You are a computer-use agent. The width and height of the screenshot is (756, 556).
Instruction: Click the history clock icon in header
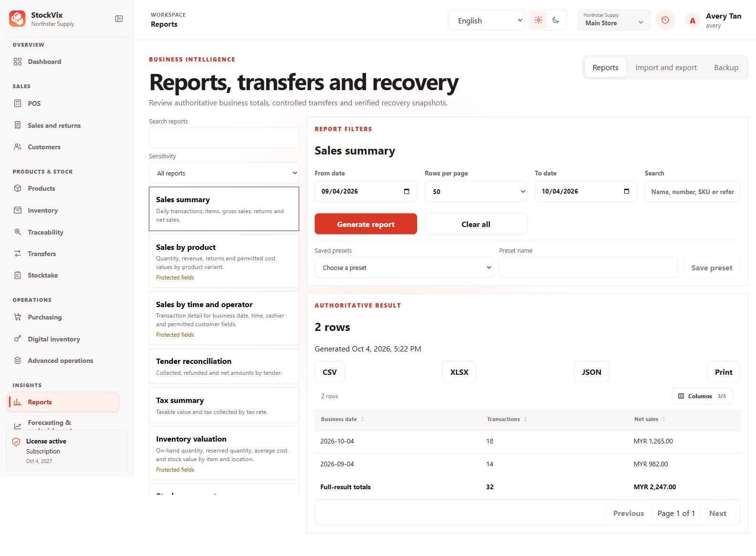665,20
